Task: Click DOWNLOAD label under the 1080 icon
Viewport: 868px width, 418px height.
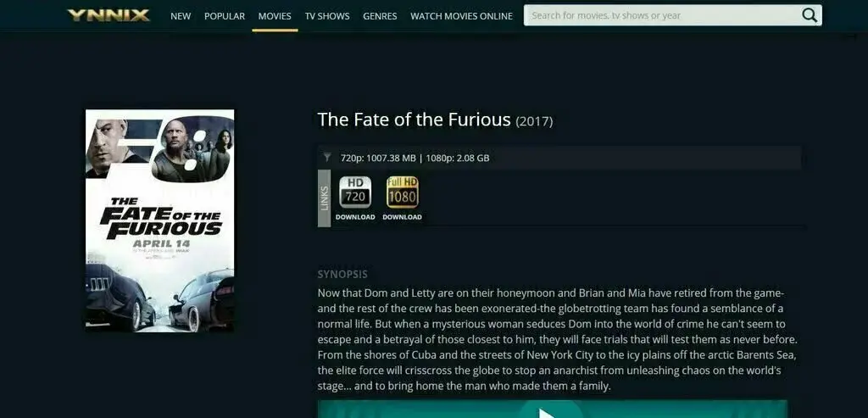Action: point(403,217)
